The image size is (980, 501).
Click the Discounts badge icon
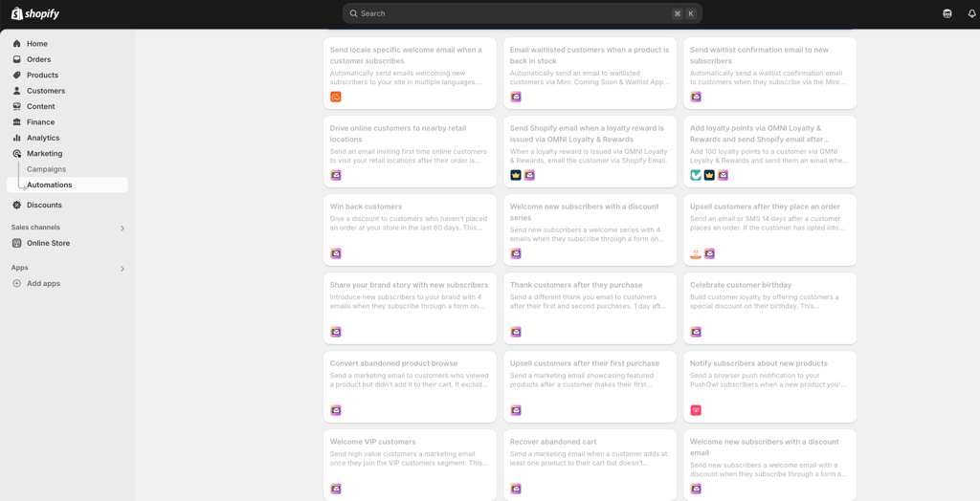point(17,205)
